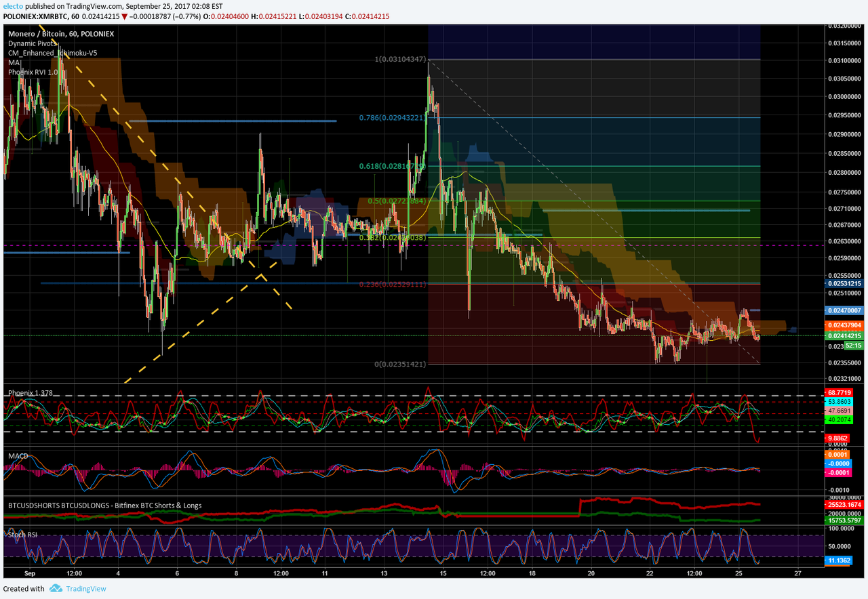Click the Stoch RSI pane label
The image size is (868, 599).
[x=23, y=535]
